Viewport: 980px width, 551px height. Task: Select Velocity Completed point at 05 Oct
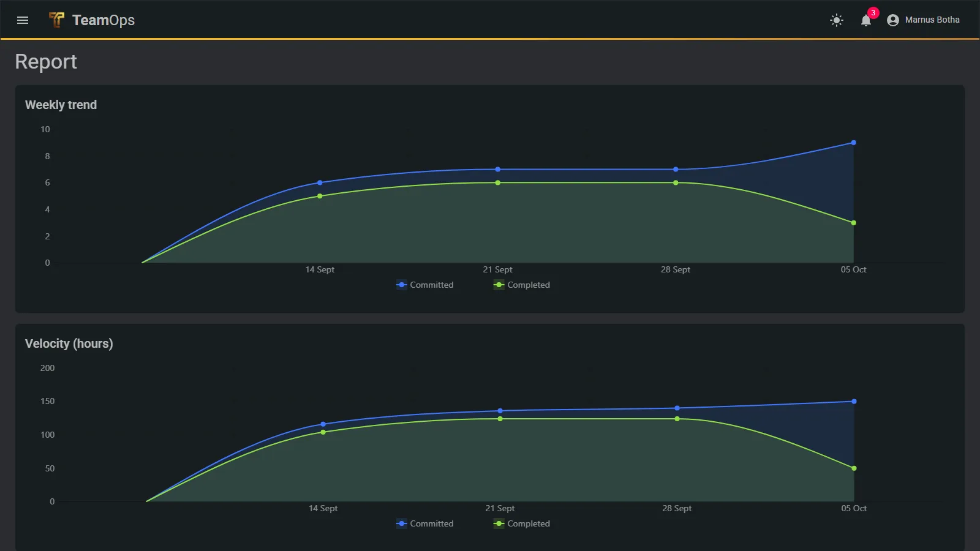(854, 468)
